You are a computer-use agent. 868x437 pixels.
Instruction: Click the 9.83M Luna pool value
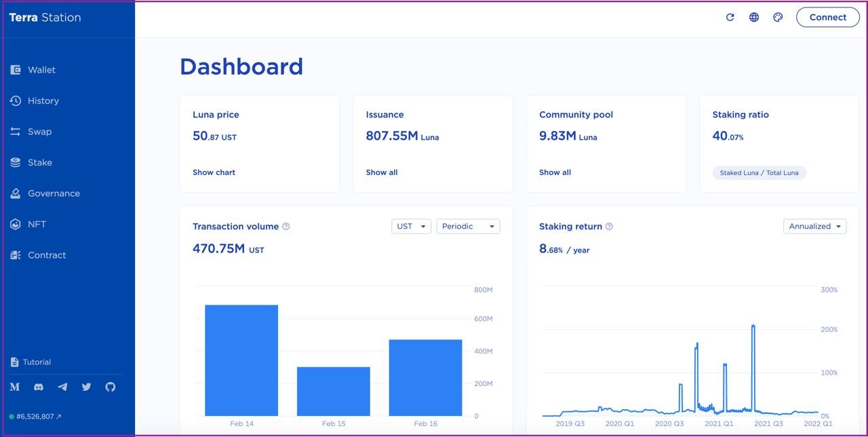pos(568,136)
